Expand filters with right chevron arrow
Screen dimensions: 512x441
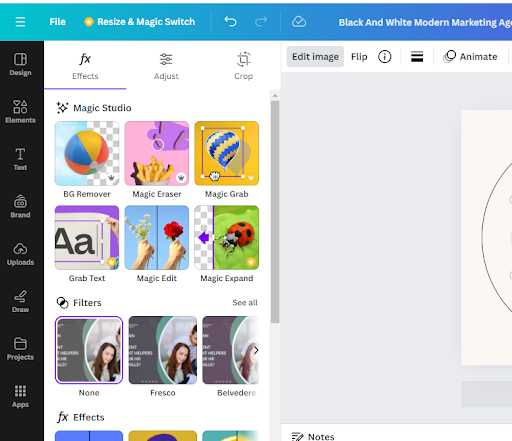click(256, 350)
